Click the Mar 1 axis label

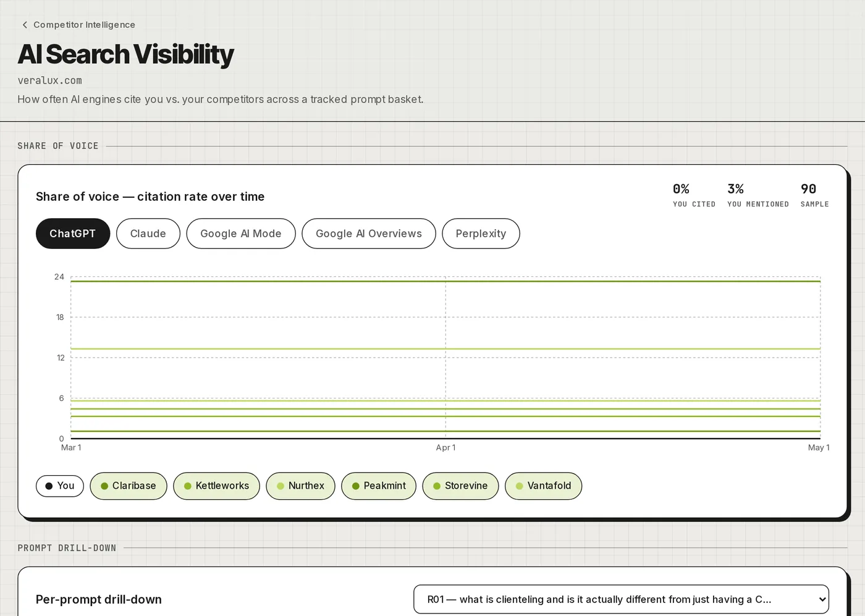pos(71,447)
